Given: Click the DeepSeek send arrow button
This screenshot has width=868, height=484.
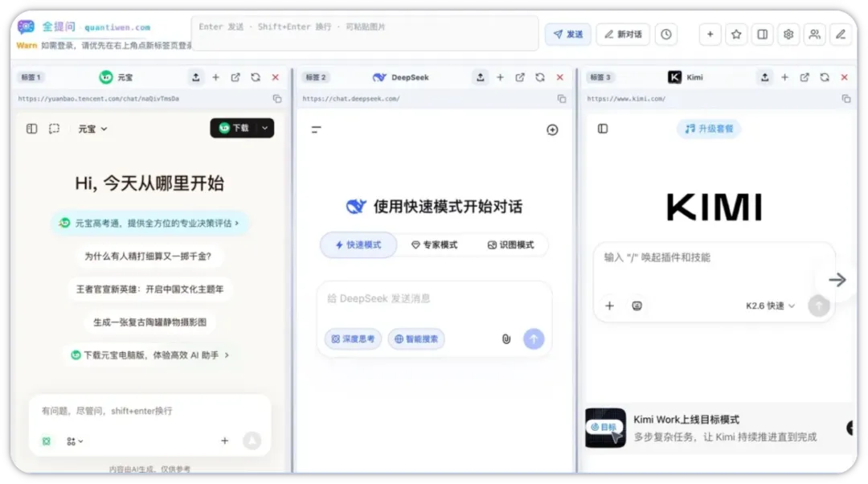Looking at the screenshot, I should tap(534, 339).
